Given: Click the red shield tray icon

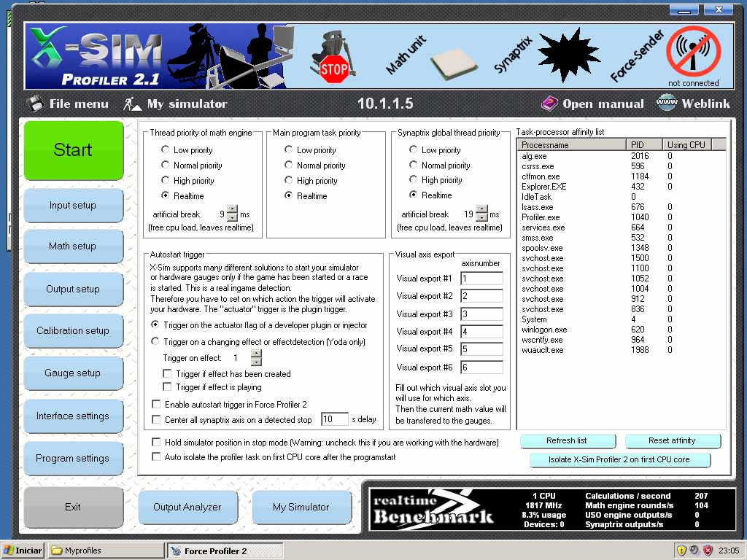Looking at the screenshot, I should tap(708, 551).
